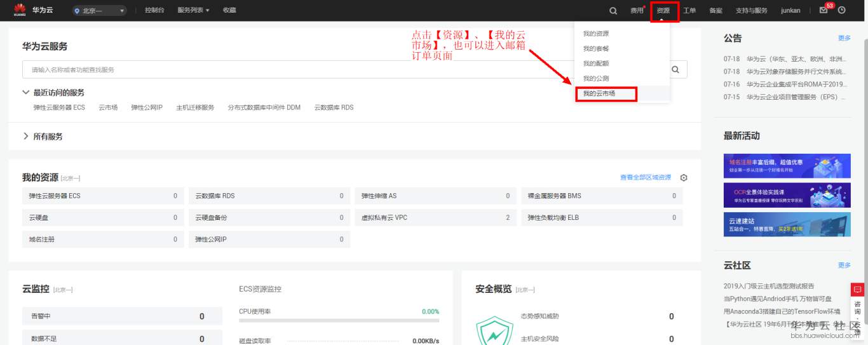868x345 pixels.
Task: Click the service search magnifier button
Action: click(675, 70)
